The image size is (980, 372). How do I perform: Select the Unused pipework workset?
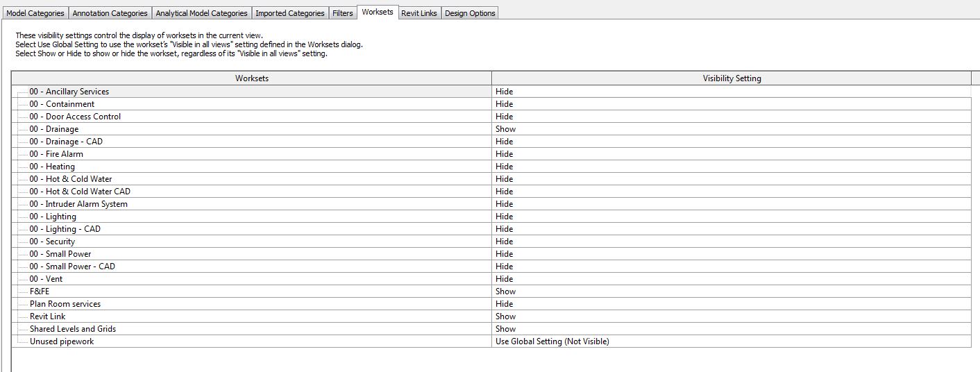[62, 341]
